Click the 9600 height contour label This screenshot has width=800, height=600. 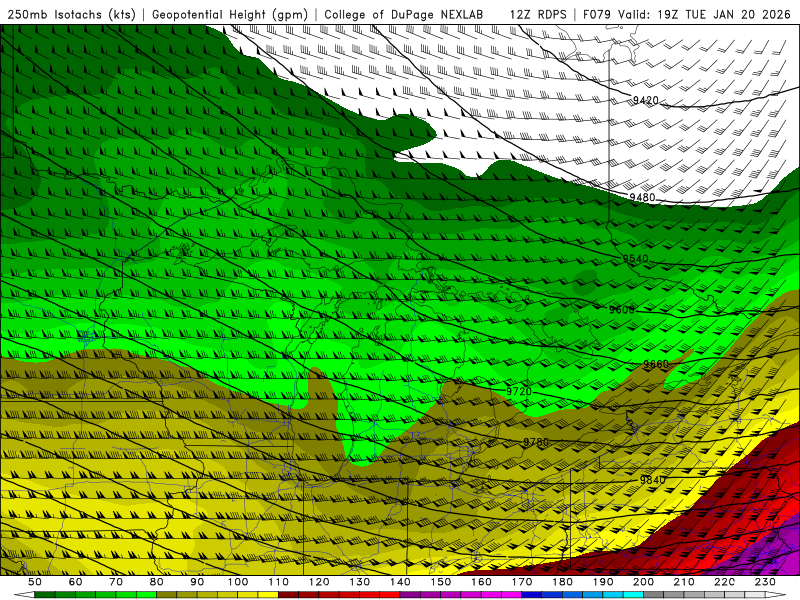621,310
